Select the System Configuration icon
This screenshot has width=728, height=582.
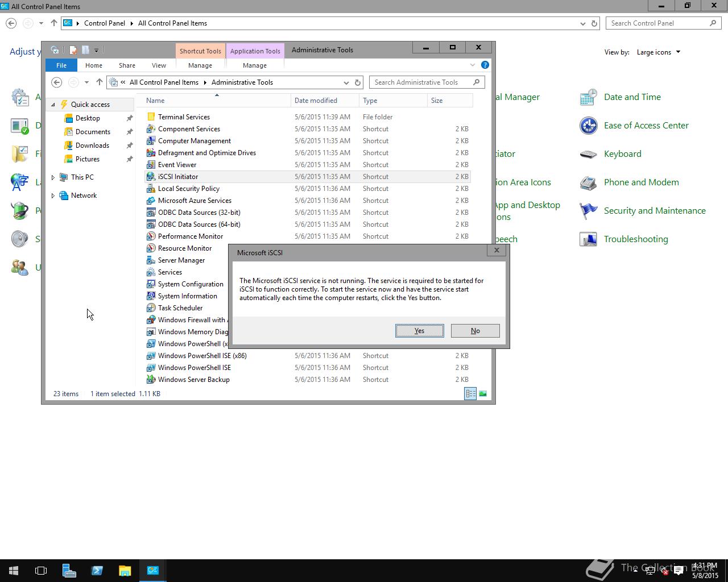(151, 284)
